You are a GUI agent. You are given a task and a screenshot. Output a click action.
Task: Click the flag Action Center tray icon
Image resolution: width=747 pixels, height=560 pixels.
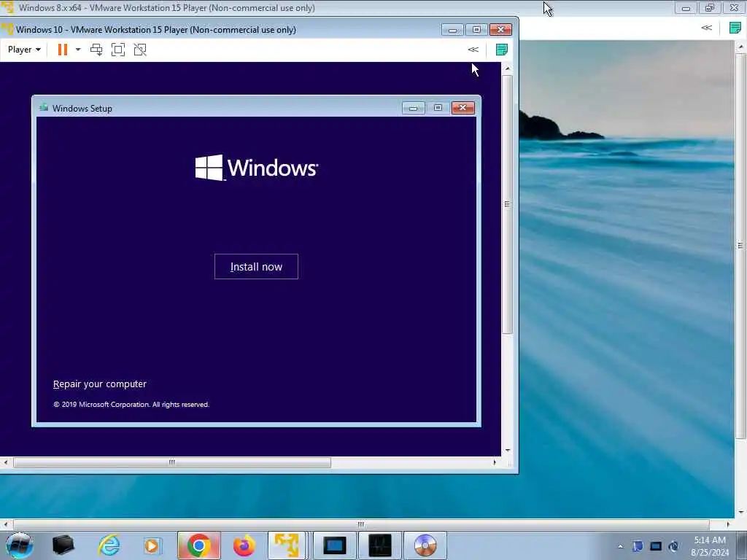point(638,546)
